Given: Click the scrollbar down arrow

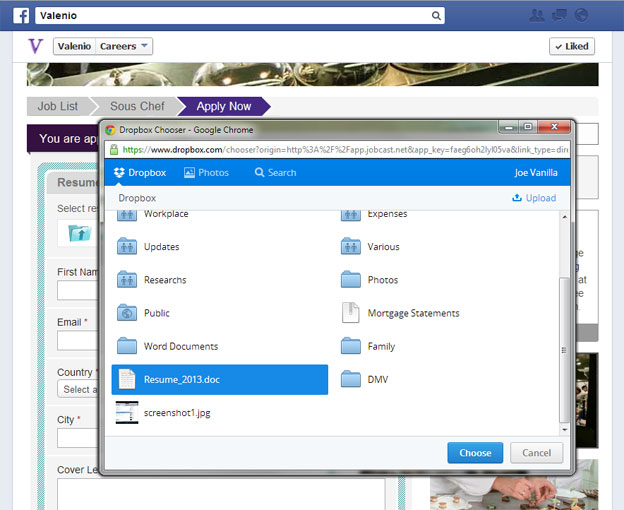Looking at the screenshot, I should coord(564,430).
